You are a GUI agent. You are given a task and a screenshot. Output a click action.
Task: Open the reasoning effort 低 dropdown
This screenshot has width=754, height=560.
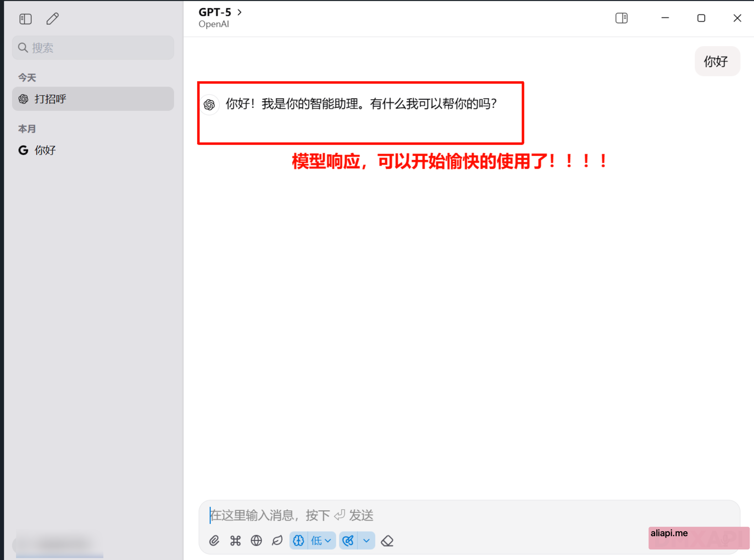(x=322, y=541)
